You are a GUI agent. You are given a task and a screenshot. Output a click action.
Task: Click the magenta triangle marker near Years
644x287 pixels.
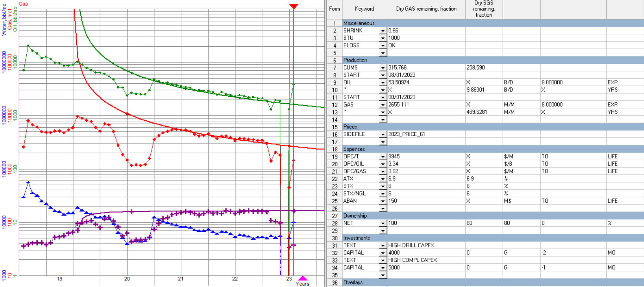click(x=303, y=278)
